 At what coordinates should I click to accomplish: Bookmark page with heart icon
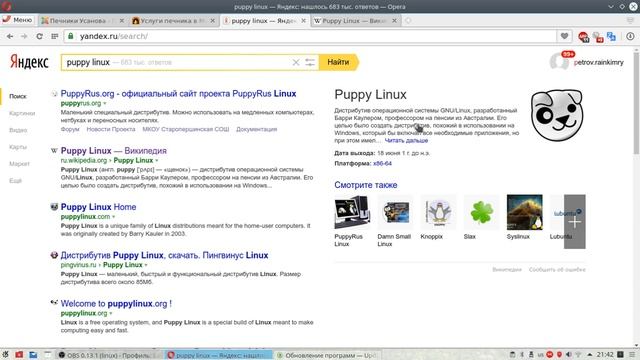[x=564, y=36]
